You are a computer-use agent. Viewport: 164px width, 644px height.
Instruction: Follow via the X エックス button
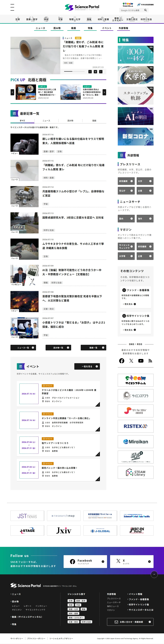[x=132, y=561]
